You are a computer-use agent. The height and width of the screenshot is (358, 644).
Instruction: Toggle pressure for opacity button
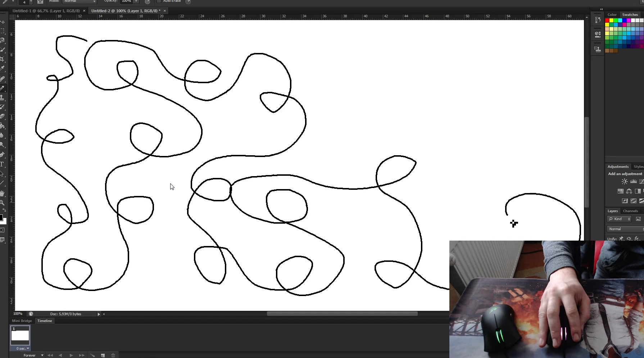pos(148,2)
